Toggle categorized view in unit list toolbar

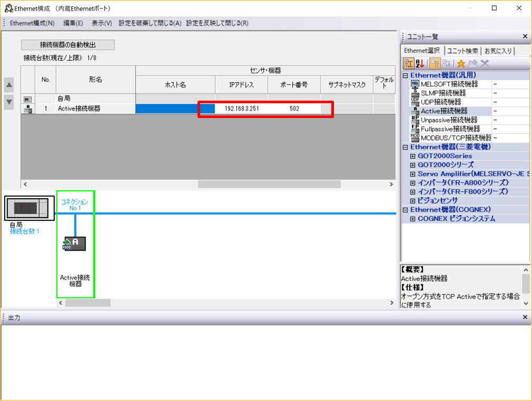(x=408, y=63)
